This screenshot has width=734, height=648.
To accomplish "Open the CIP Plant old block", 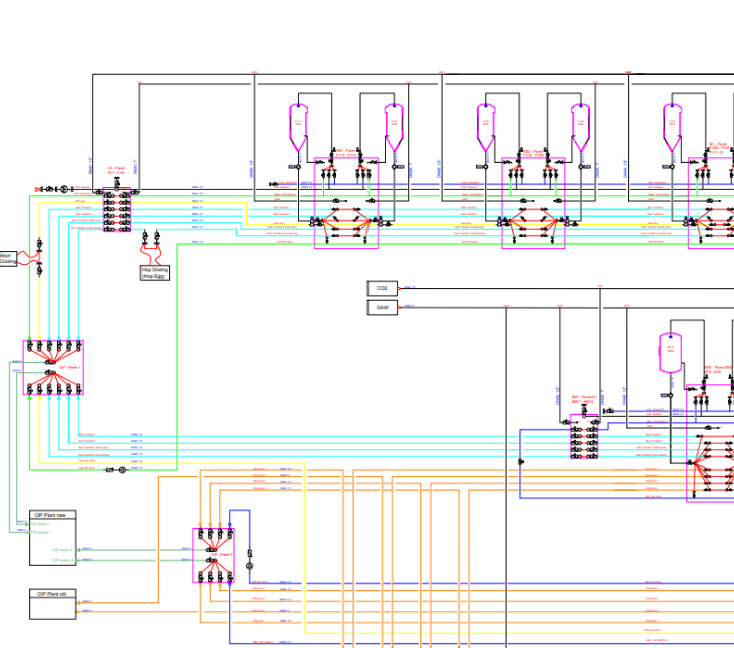I will click(x=52, y=594).
